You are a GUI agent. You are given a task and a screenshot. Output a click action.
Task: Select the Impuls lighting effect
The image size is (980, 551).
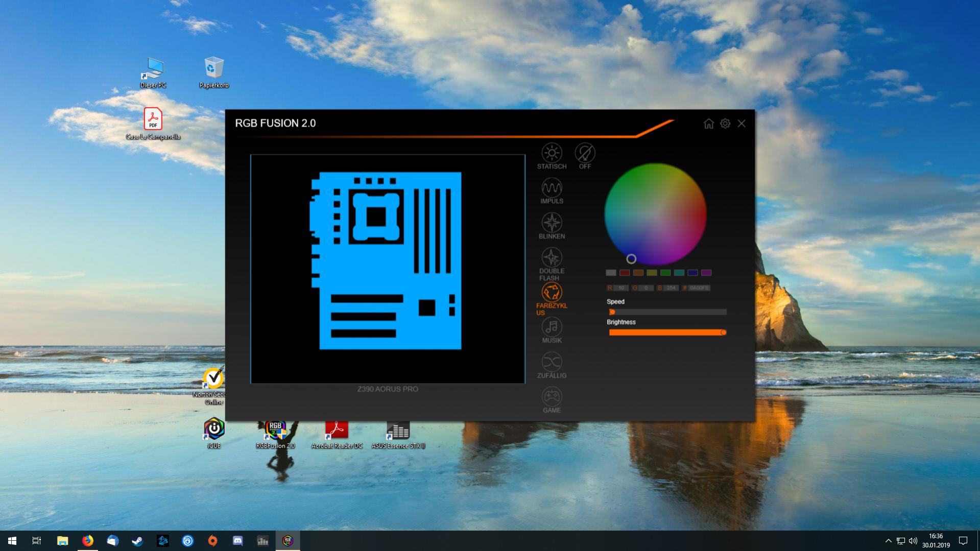tap(552, 191)
